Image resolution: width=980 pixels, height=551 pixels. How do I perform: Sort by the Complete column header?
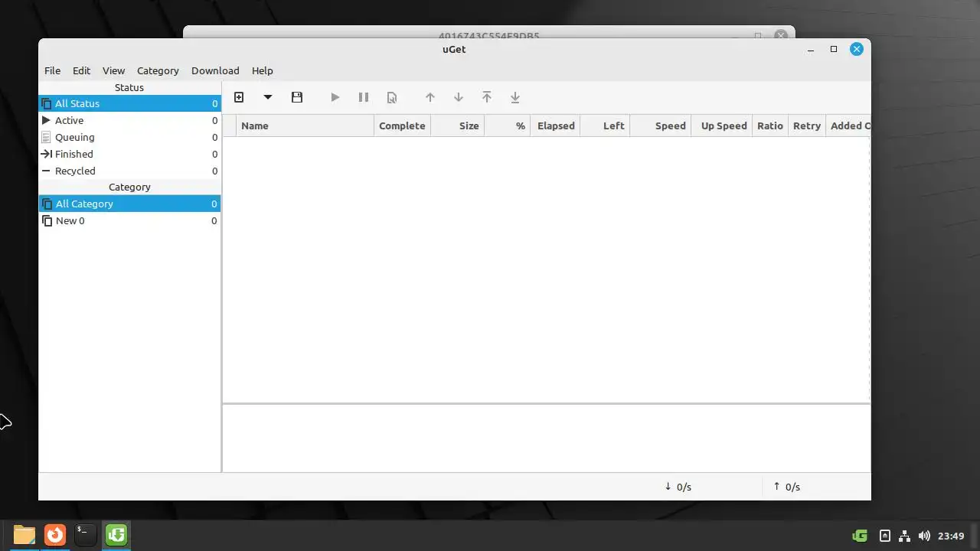click(402, 126)
